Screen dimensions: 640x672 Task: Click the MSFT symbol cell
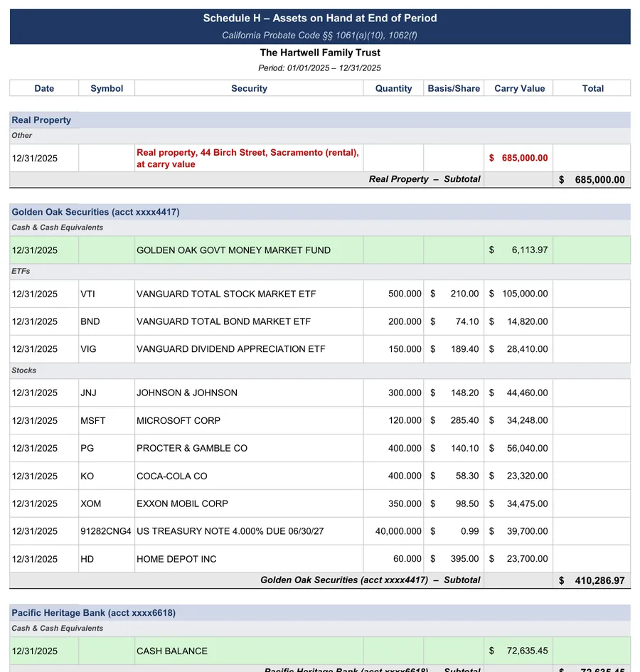pyautogui.click(x=107, y=420)
